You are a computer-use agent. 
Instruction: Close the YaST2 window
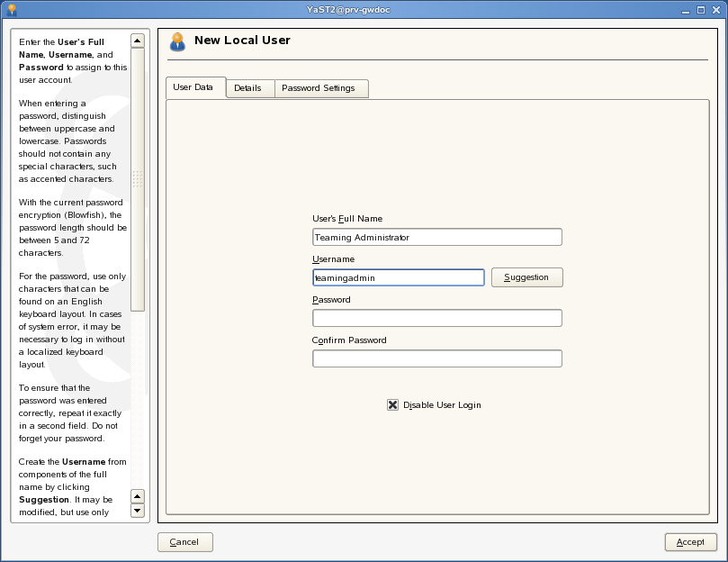click(716, 10)
